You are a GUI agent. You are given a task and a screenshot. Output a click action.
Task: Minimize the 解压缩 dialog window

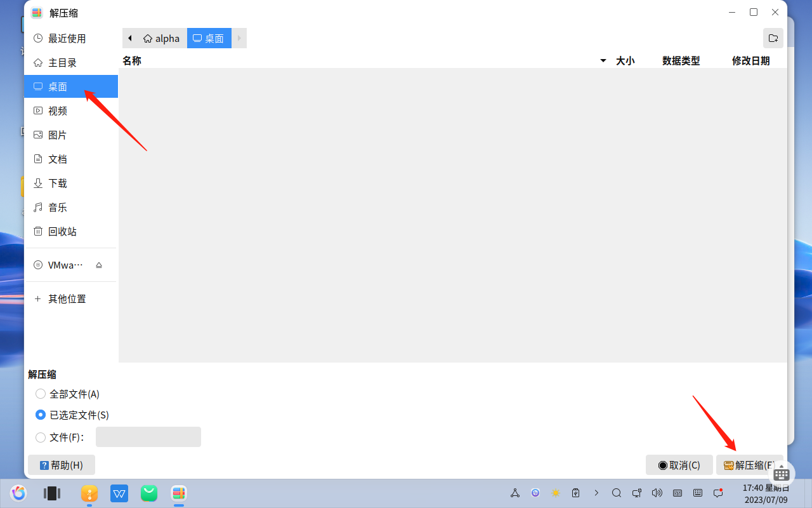(733, 12)
